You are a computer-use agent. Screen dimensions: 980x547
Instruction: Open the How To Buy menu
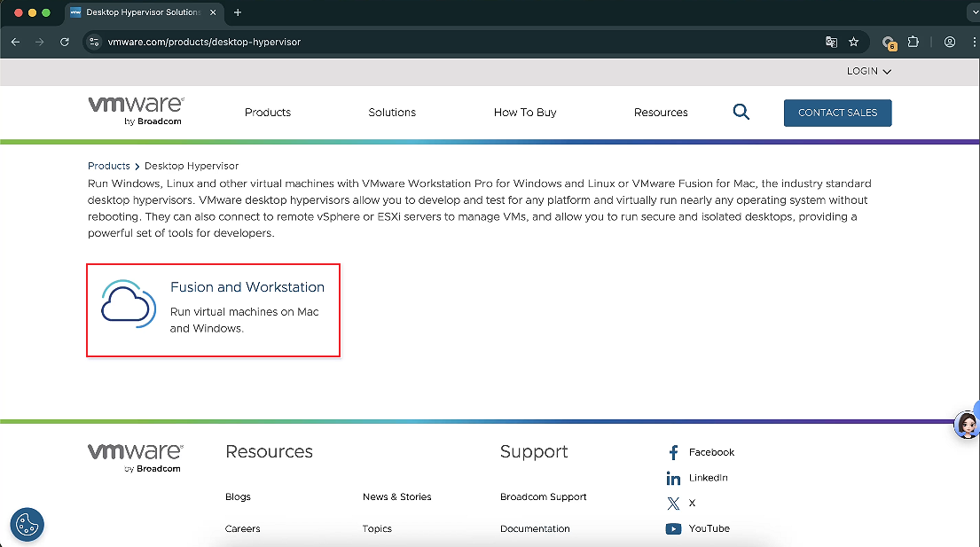pos(525,113)
